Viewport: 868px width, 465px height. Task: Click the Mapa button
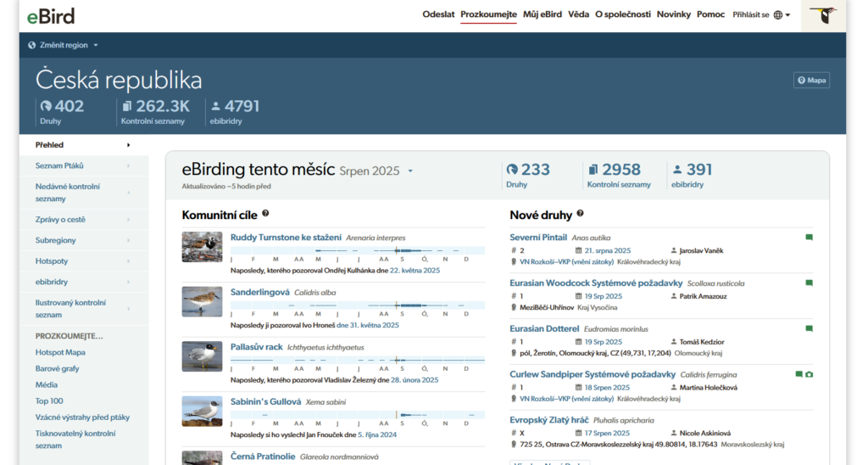point(811,81)
